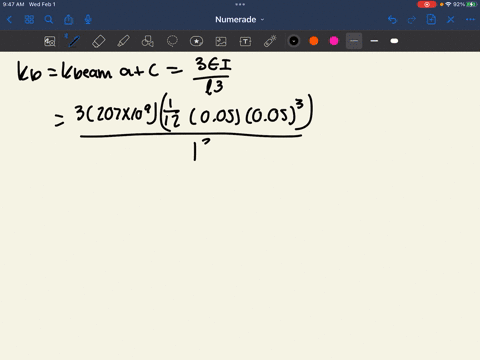
Task: Pick the pink pen color
Action: 334,41
